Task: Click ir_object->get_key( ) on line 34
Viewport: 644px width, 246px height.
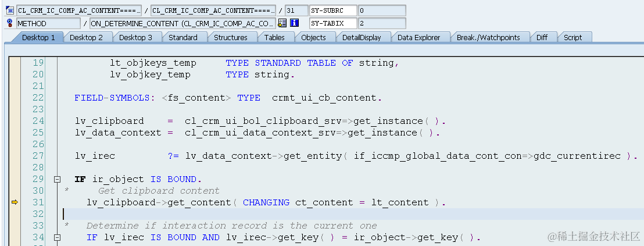Action: click(x=414, y=237)
